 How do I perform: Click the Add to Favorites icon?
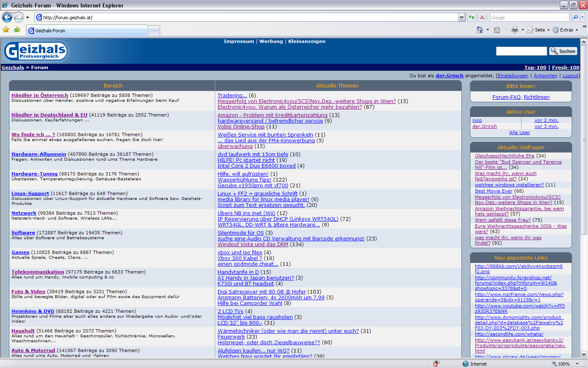17,30
